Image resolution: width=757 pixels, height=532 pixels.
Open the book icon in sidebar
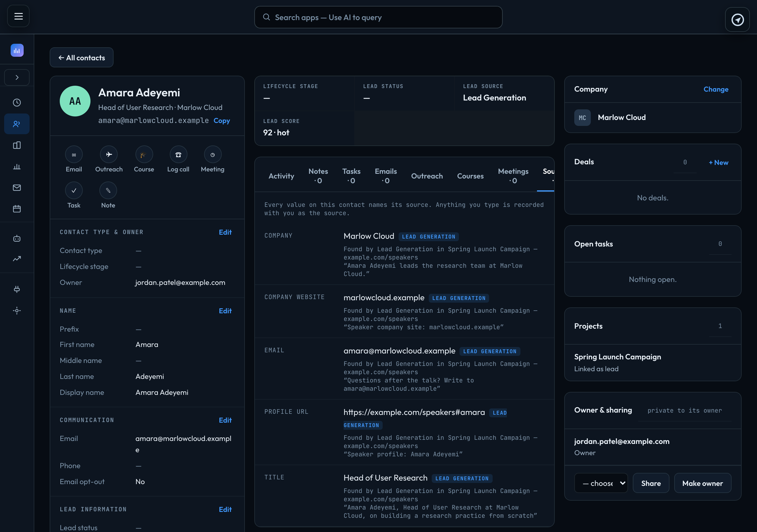click(17, 145)
